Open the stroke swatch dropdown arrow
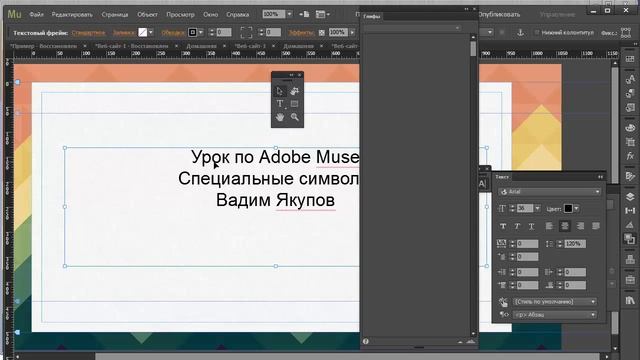This screenshot has width=640, height=360. click(x=201, y=32)
